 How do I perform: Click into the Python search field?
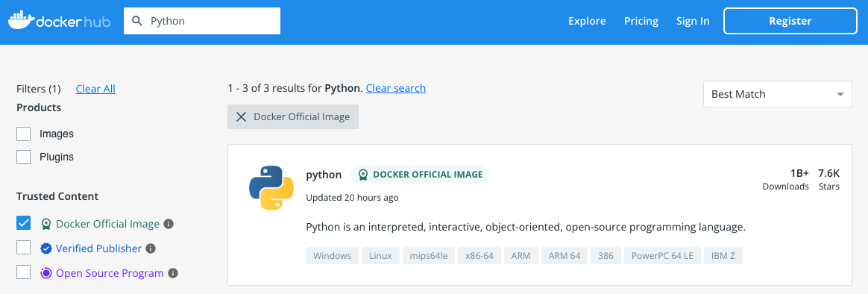pyautogui.click(x=202, y=21)
